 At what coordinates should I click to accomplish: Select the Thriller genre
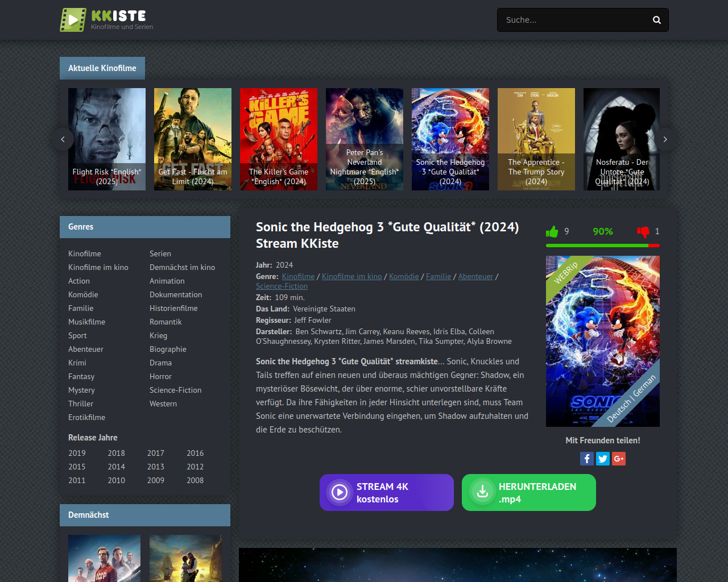click(81, 404)
